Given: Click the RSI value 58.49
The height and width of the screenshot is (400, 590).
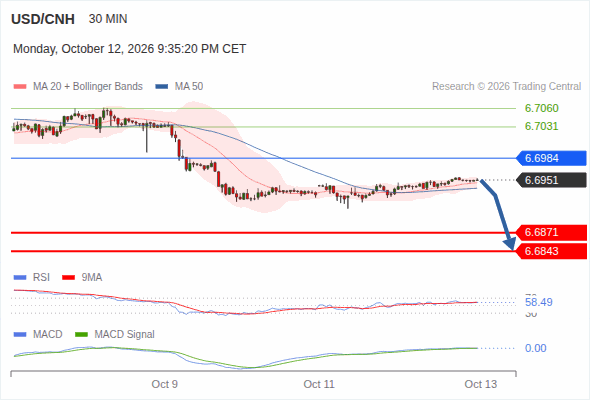Looking at the screenshot, I should click(539, 302).
